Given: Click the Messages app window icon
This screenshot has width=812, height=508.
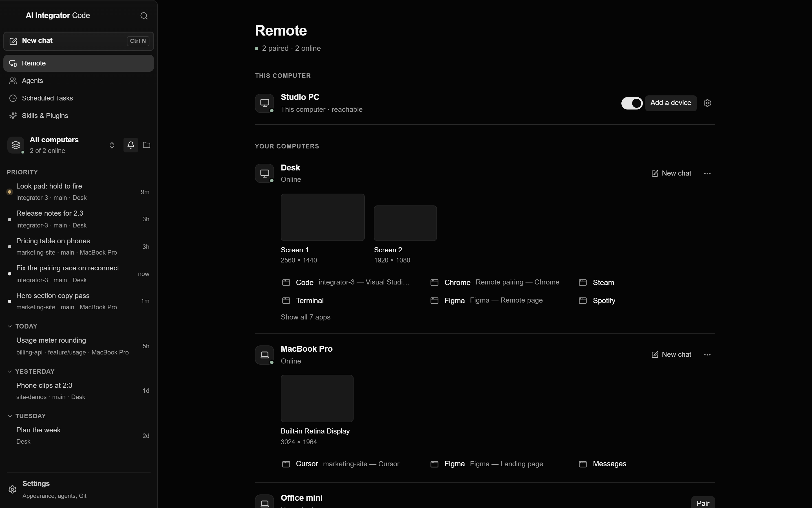Looking at the screenshot, I should tap(583, 464).
